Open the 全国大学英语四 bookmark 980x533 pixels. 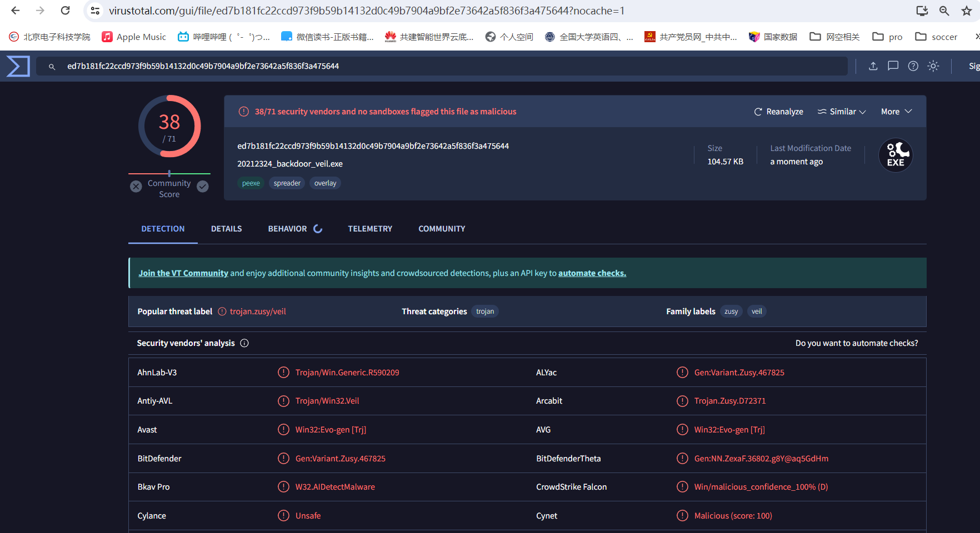pos(589,37)
